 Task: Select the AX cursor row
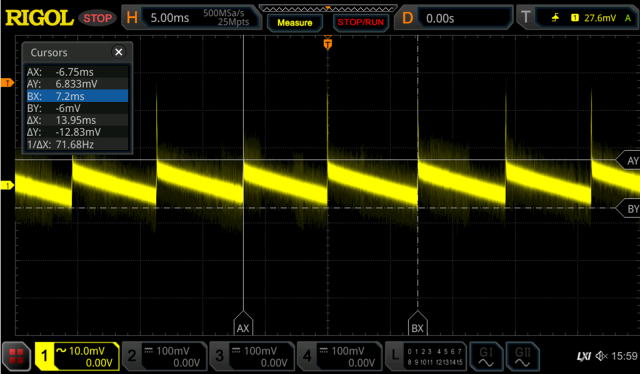(77, 72)
